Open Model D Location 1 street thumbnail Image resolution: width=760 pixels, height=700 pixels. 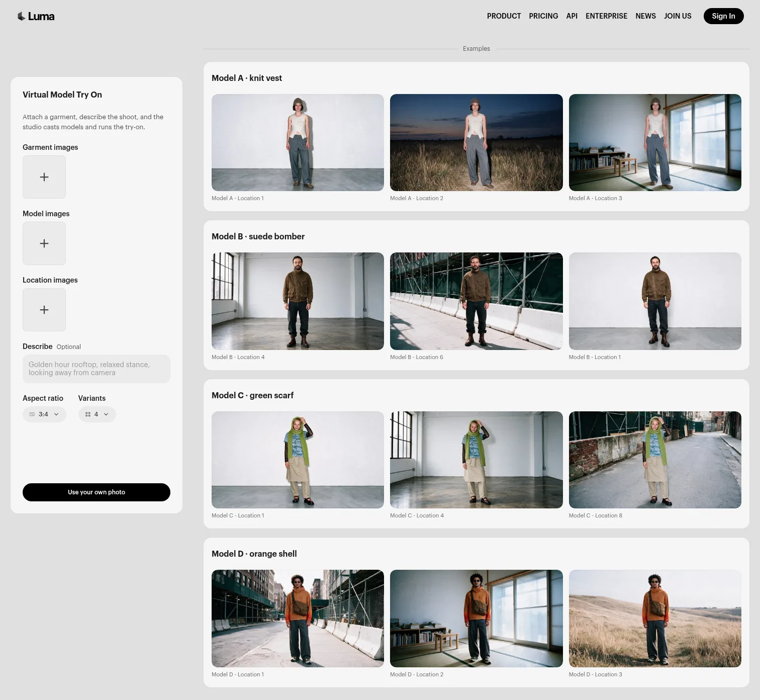(x=298, y=619)
